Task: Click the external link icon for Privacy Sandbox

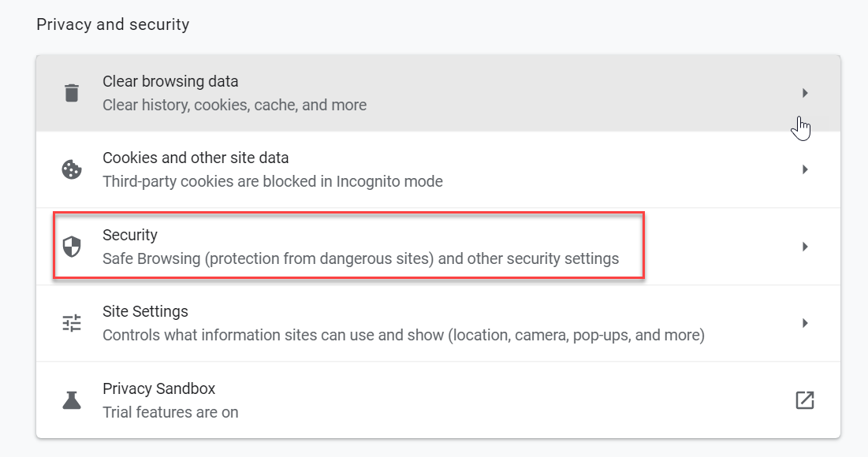Action: coord(804,399)
